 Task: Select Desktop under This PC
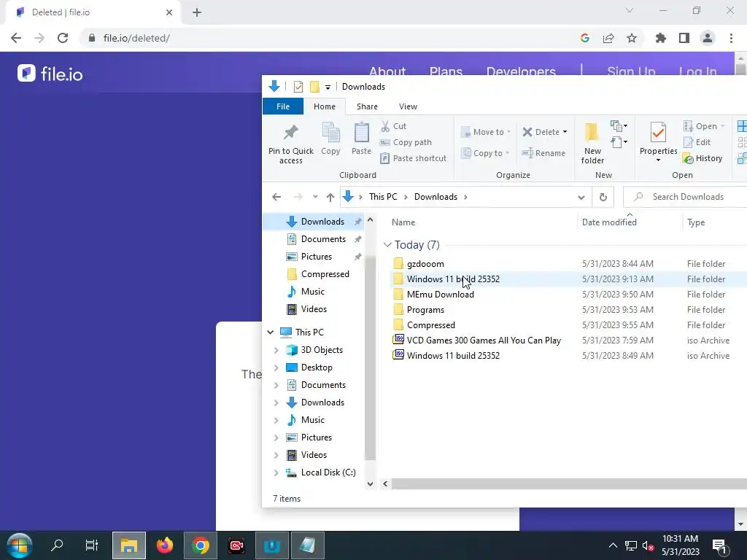(317, 367)
